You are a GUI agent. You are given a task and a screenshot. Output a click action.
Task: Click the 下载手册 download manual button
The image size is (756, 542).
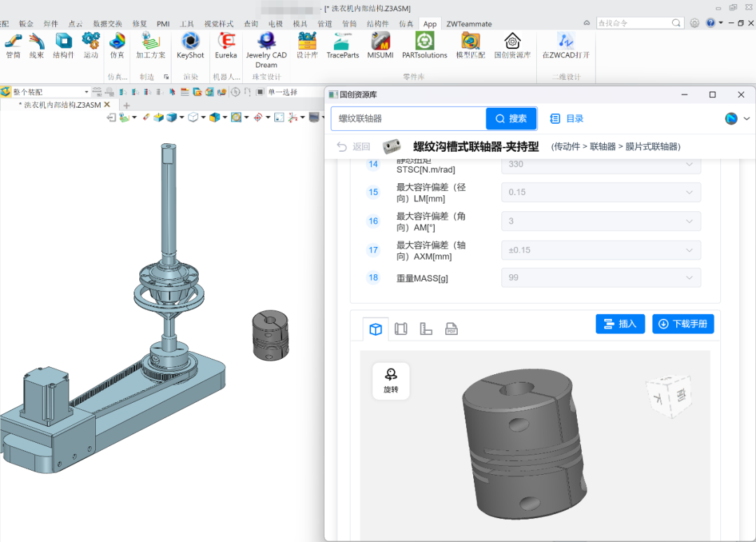pyautogui.click(x=682, y=324)
